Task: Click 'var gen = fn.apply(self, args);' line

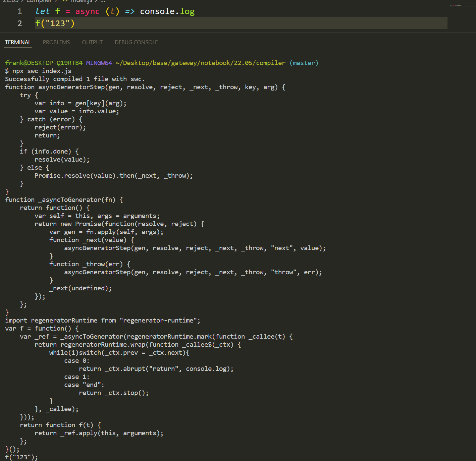Action: point(106,232)
